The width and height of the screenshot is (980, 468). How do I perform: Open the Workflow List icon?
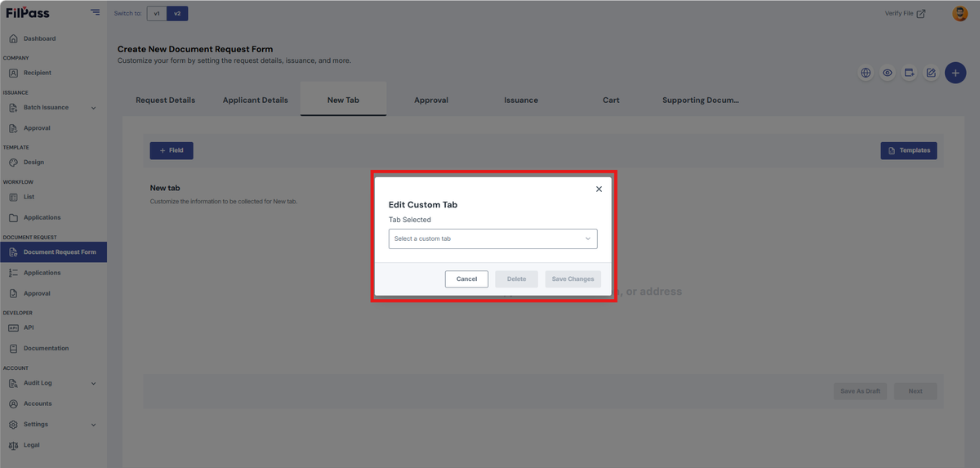[x=13, y=197]
